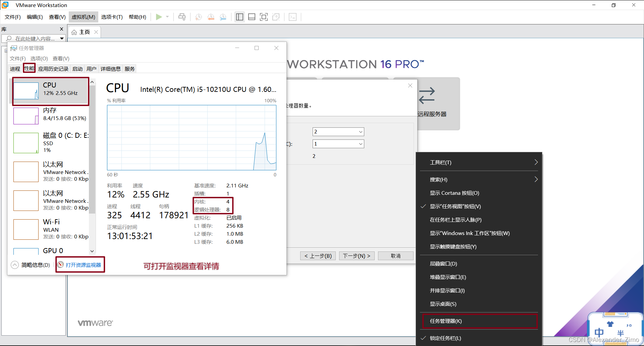The height and width of the screenshot is (346, 644).
Task: Switch to Task Manager 进程 tab
Action: click(x=15, y=69)
